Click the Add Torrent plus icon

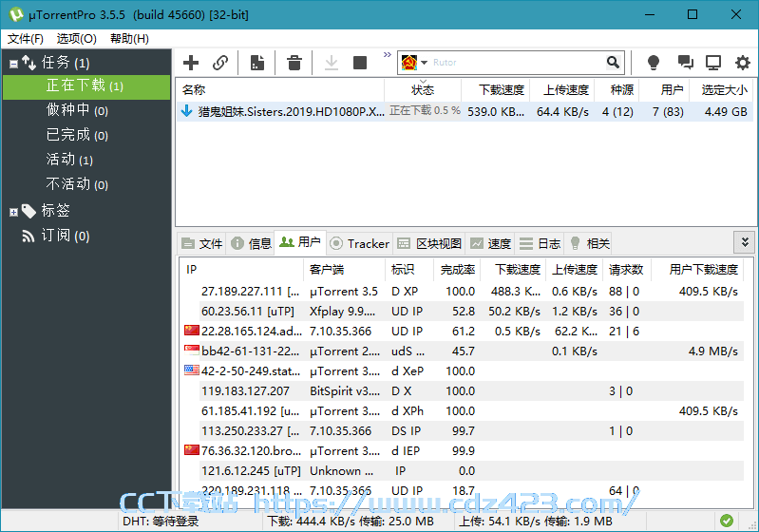click(191, 63)
